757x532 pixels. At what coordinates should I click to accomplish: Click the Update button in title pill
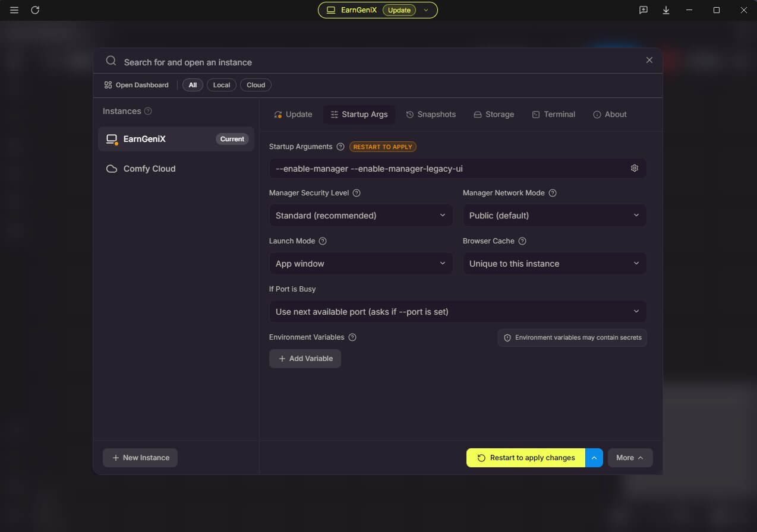pos(399,10)
